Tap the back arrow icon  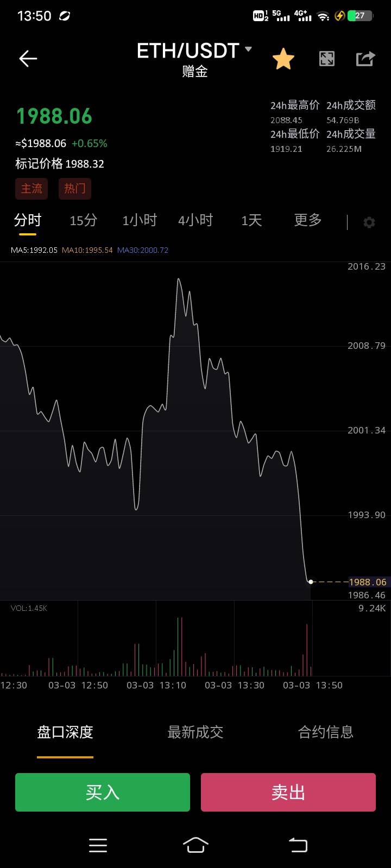tap(28, 59)
